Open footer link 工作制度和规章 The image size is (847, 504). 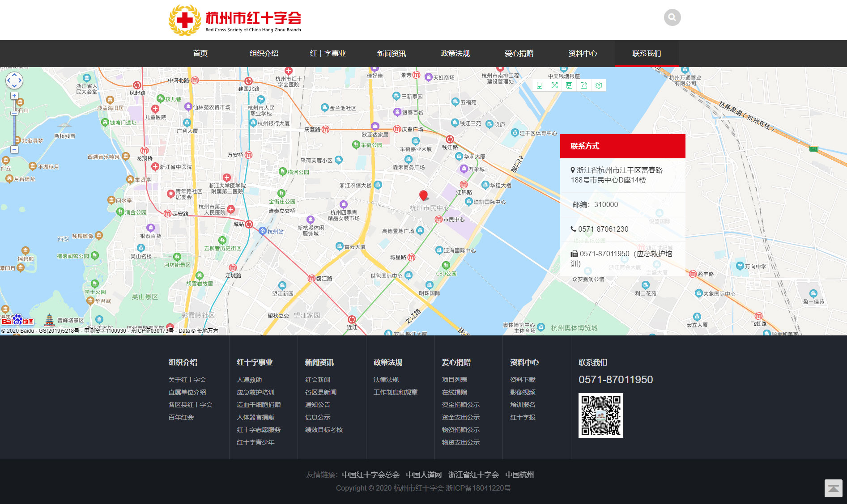pyautogui.click(x=396, y=392)
